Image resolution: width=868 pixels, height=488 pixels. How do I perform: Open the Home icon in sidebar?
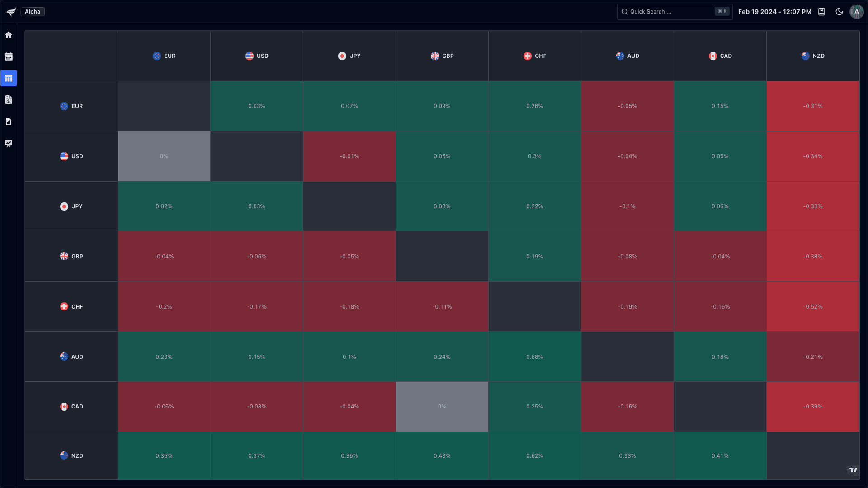click(x=9, y=35)
